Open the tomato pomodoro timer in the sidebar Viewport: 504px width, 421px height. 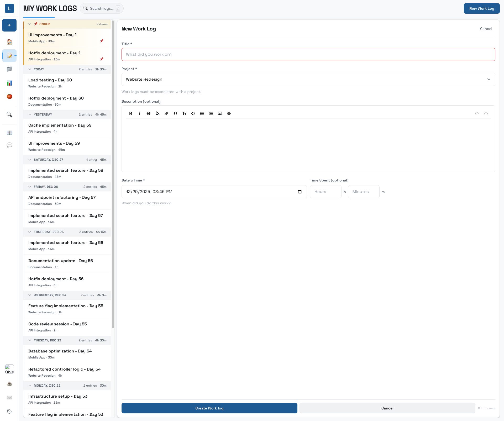coord(9,97)
